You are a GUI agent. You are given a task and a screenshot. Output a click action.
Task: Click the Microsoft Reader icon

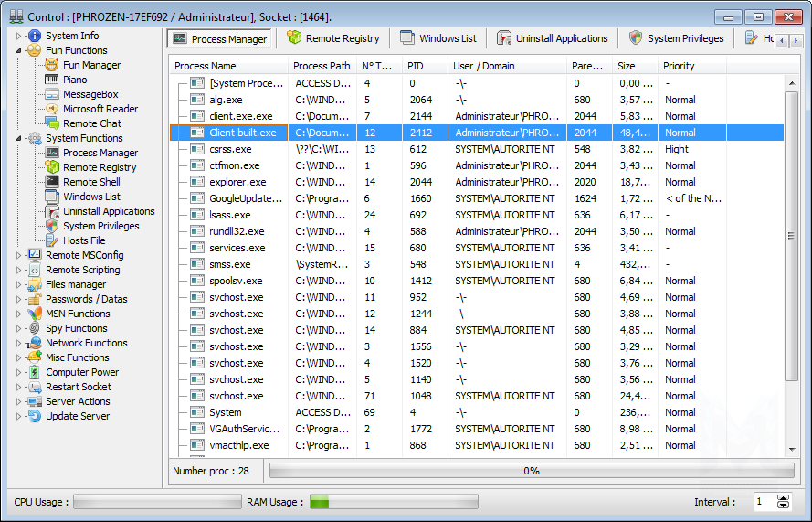point(51,109)
